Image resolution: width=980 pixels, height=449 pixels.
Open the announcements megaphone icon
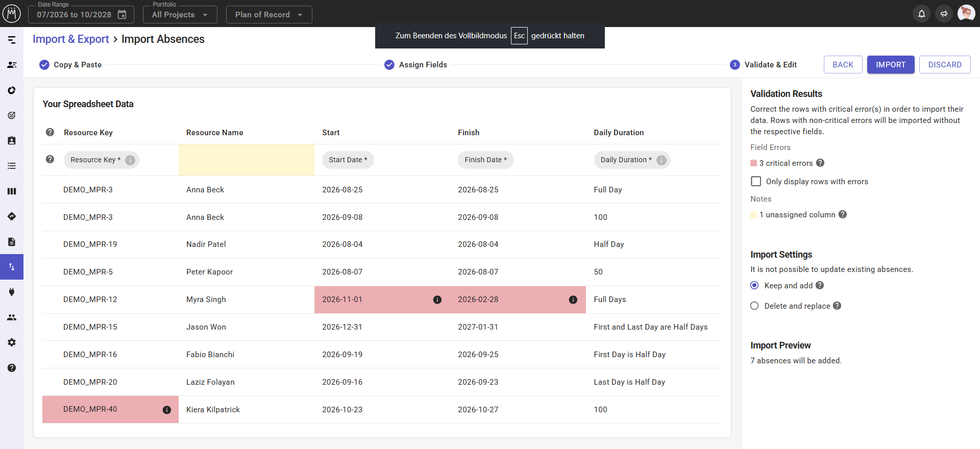944,14
